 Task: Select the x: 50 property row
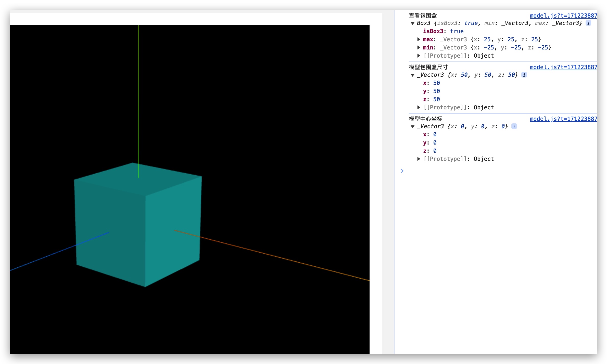click(x=431, y=83)
